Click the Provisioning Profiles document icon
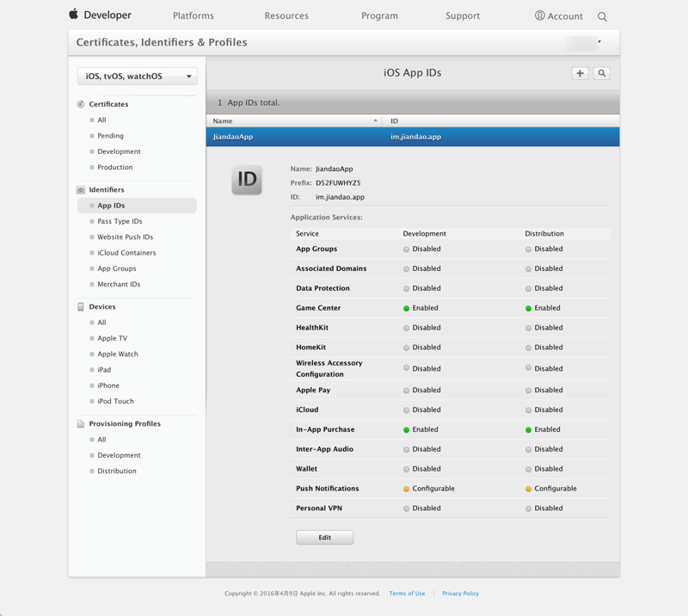This screenshot has height=616, width=688. tap(81, 423)
